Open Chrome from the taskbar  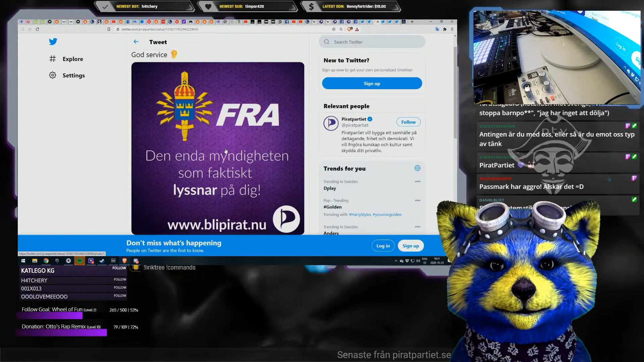coord(46,261)
